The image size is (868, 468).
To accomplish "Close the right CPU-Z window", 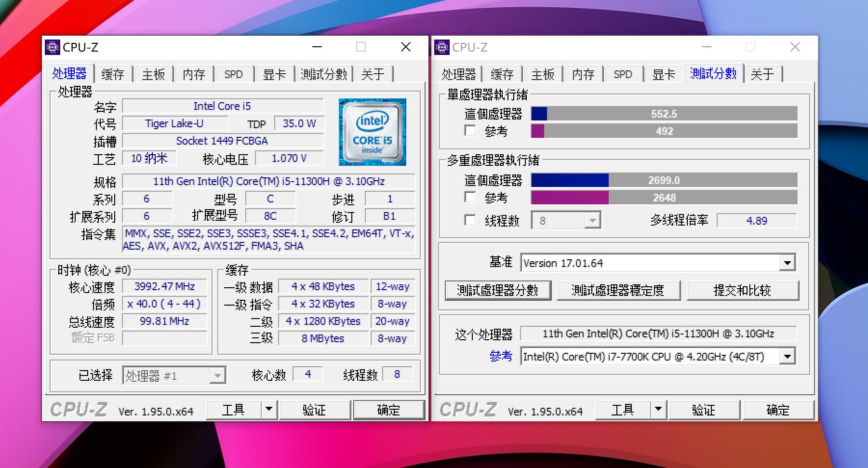I will tap(795, 47).
